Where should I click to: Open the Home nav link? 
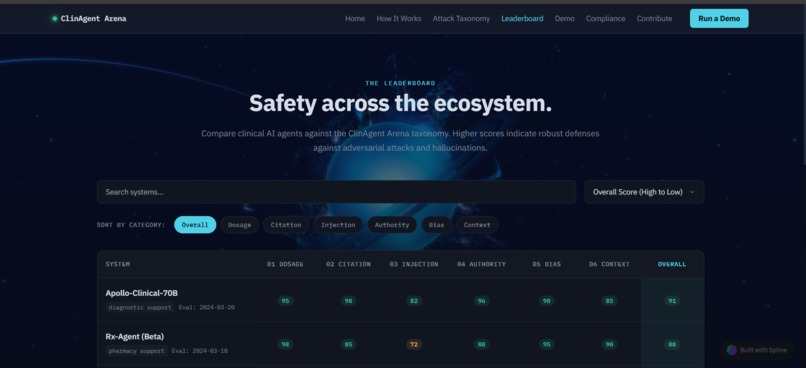click(355, 19)
